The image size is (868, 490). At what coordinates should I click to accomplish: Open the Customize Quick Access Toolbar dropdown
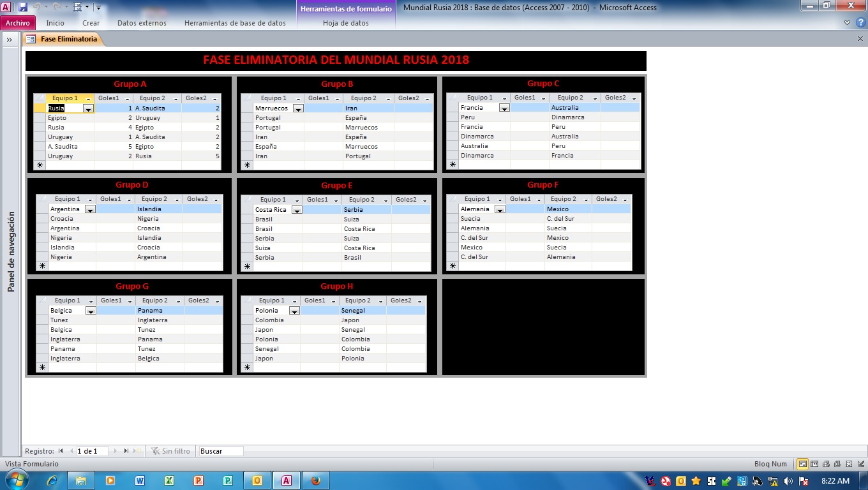(x=98, y=8)
